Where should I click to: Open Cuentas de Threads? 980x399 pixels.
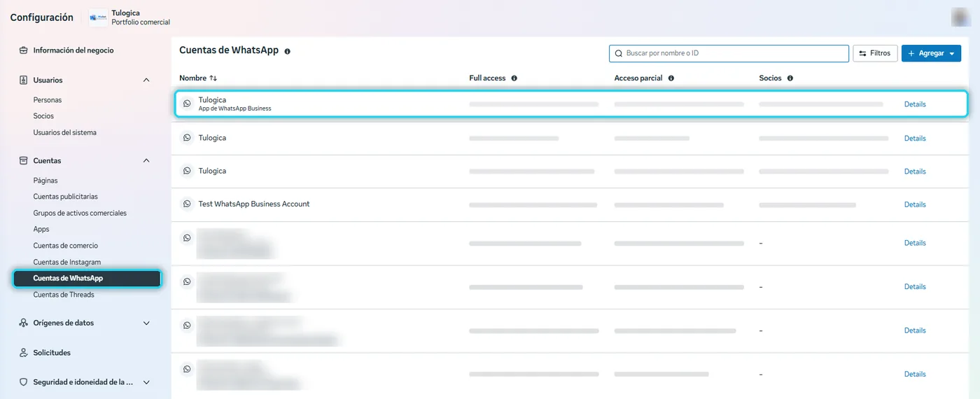click(64, 295)
